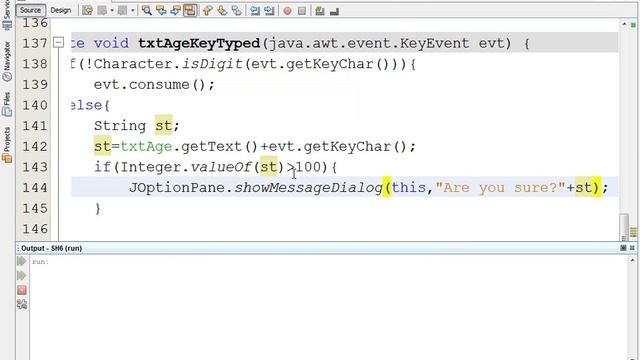Collapse the txtAgeKeyTyped method fold
Image resolution: width=640 pixels, height=360 pixels.
(59, 42)
